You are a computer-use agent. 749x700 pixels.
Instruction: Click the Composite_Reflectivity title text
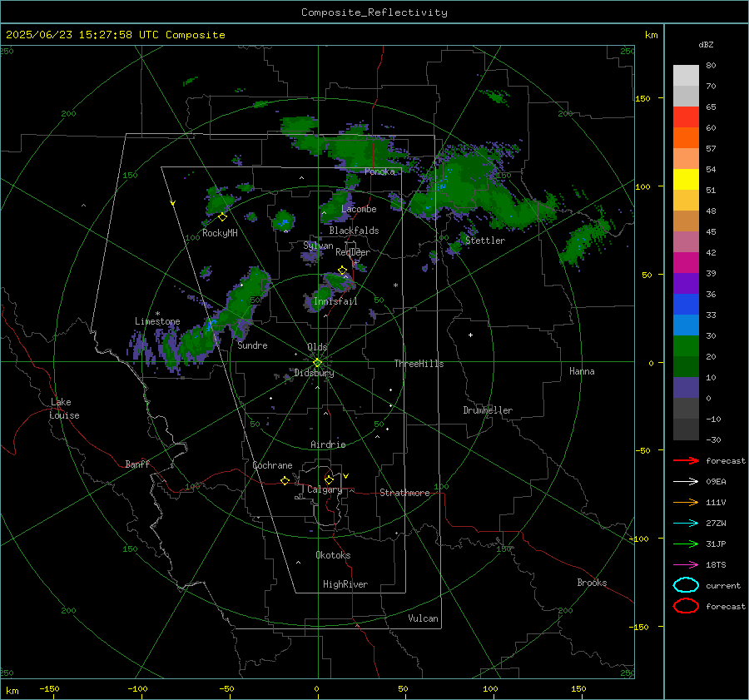[x=374, y=12]
